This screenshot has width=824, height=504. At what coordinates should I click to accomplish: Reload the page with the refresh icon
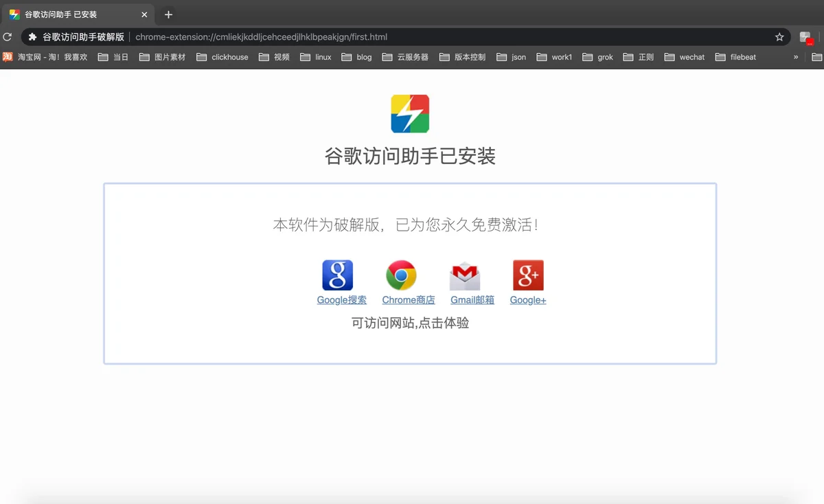tap(8, 37)
